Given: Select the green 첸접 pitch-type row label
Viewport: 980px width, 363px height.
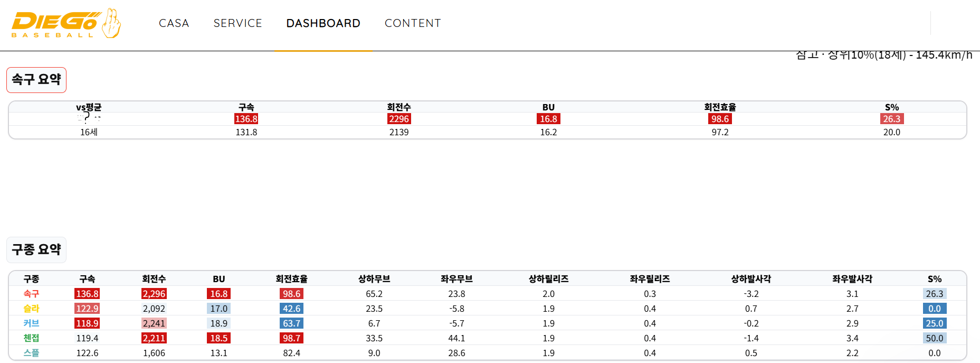Looking at the screenshot, I should (31, 338).
